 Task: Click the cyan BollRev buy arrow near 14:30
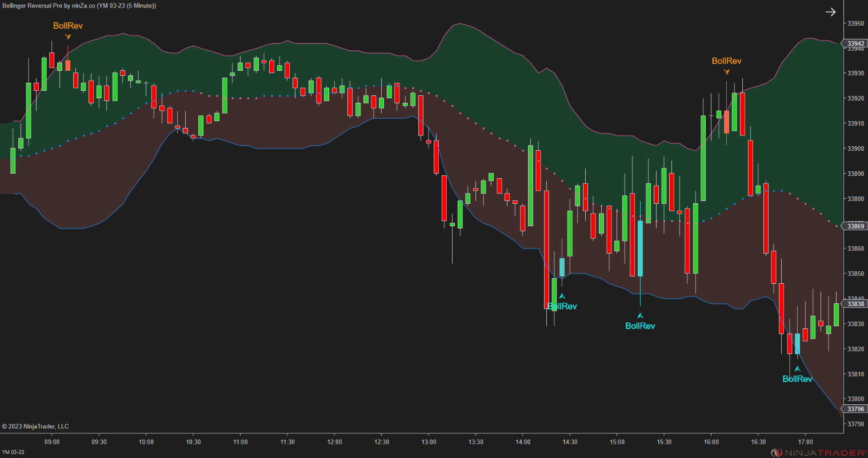(562, 295)
